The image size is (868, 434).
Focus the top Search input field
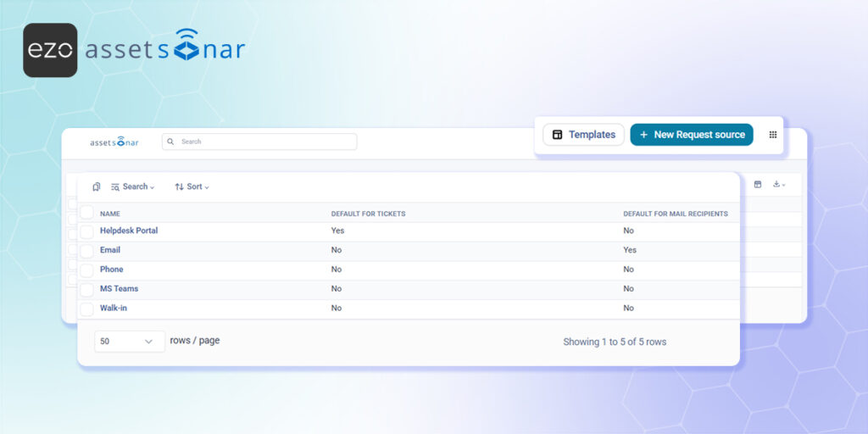point(259,142)
